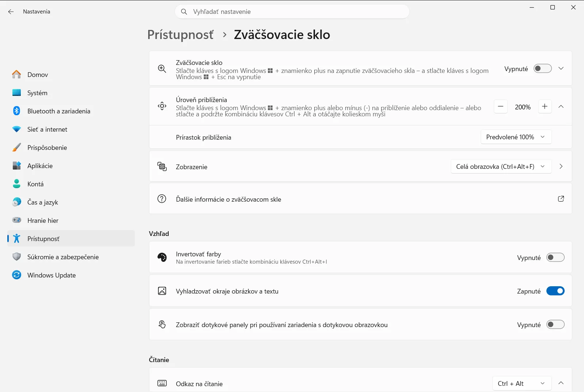
Task: Click the external link icon for Ďalšie informácie
Action: [x=561, y=199]
